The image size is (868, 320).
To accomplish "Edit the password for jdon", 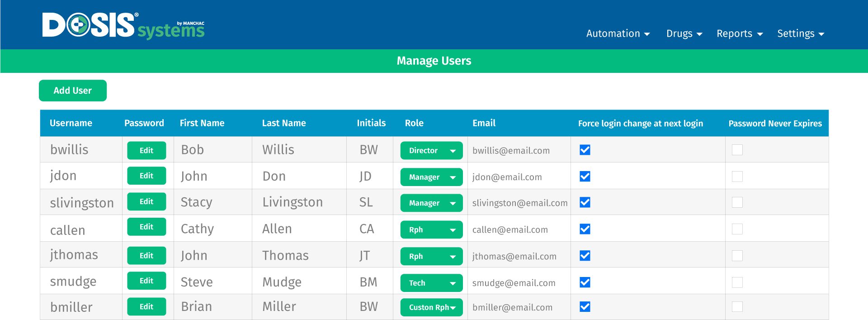I will coord(146,176).
